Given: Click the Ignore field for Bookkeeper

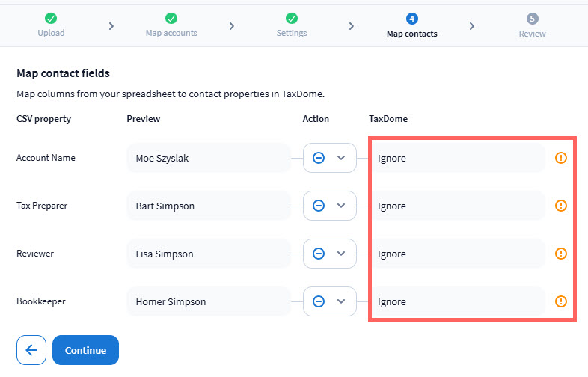Looking at the screenshot, I should tap(457, 301).
